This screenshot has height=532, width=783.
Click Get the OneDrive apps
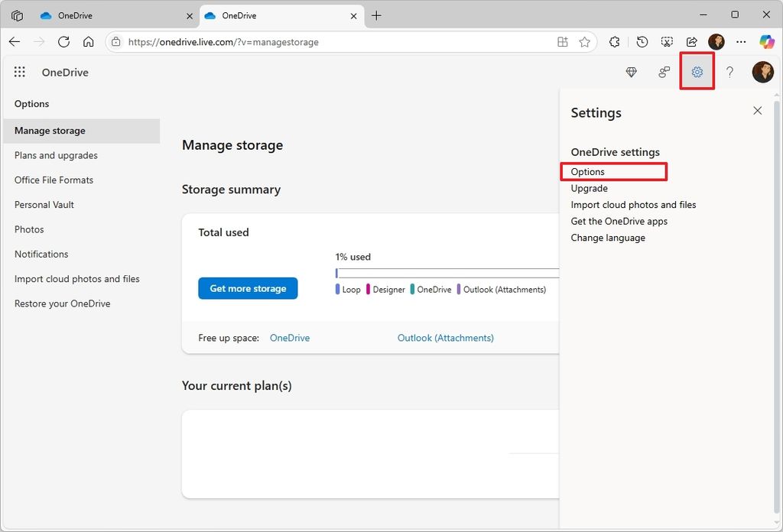pyautogui.click(x=619, y=221)
